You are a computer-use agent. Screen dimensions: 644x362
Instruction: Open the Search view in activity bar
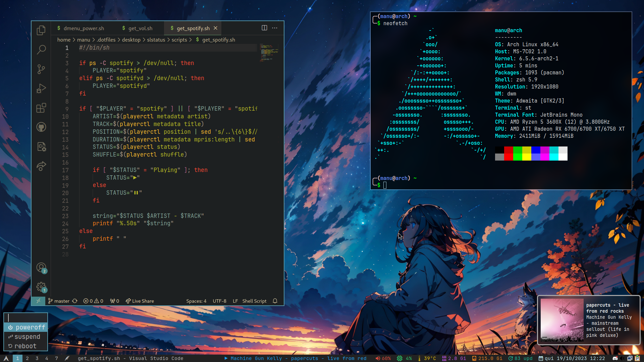point(41,50)
